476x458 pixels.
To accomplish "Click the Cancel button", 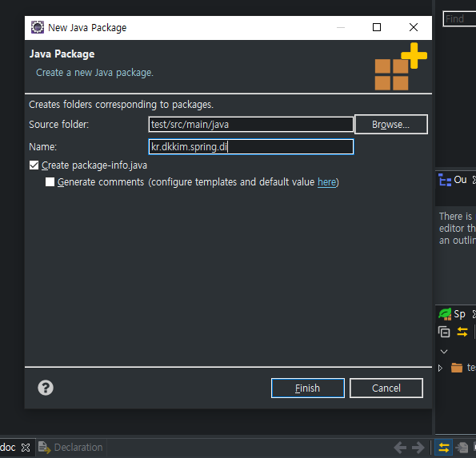I will click(386, 388).
